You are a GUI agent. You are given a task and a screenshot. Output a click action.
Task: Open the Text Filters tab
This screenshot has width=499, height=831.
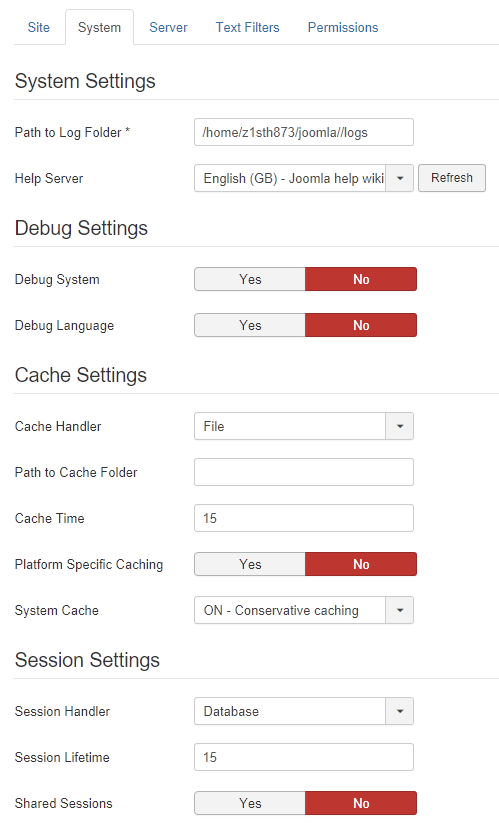(247, 28)
